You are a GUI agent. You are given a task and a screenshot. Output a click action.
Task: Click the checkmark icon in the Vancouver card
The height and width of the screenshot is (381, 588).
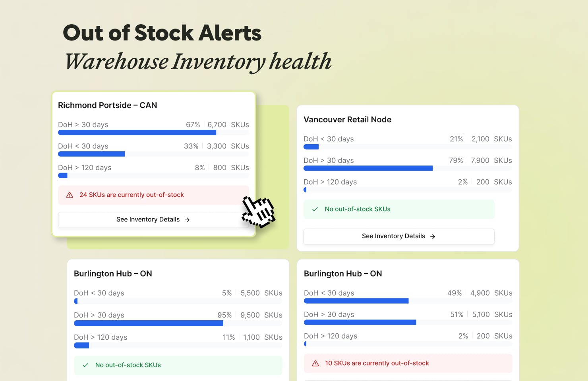(x=315, y=209)
